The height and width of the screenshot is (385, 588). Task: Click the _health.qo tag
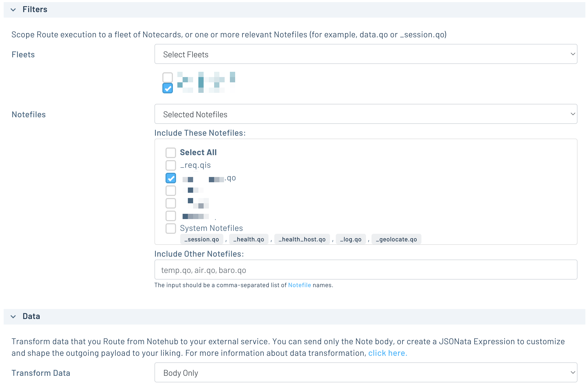[249, 239]
